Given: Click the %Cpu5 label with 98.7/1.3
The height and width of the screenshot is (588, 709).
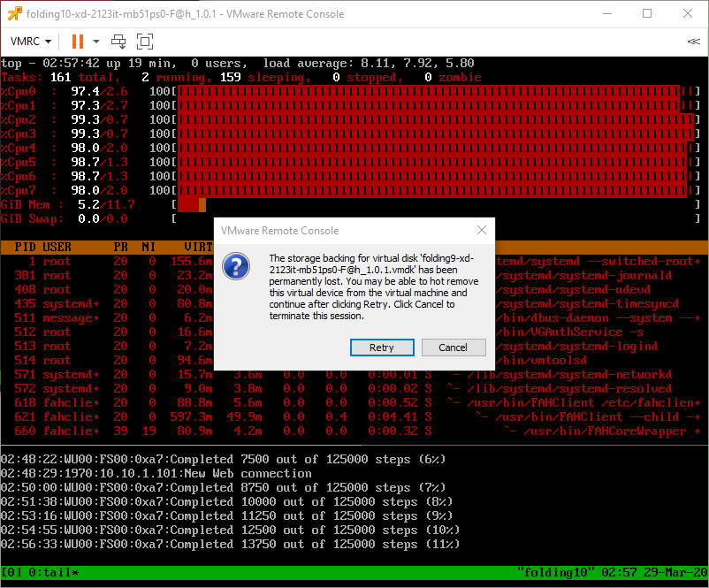Looking at the screenshot, I should click(65, 163).
